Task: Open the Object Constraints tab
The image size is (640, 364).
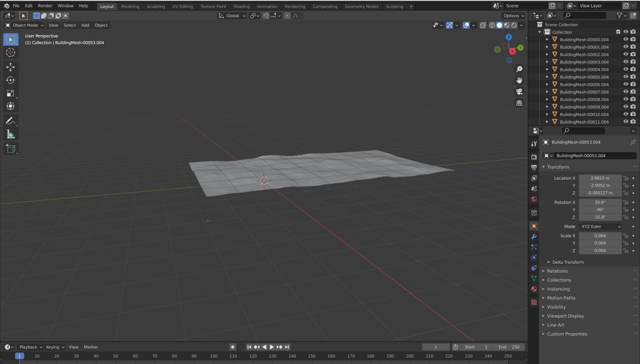Action: coord(534,268)
